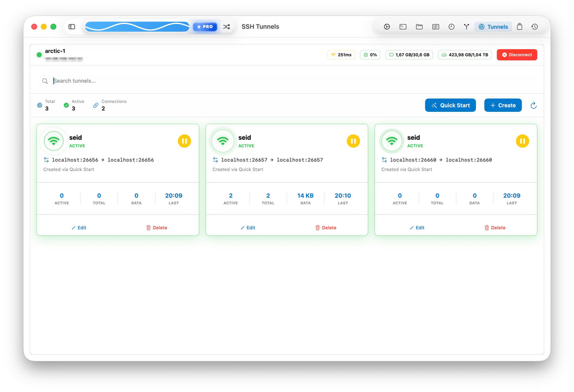
Task: Pause the tunnel on port 26656
Action: (184, 141)
